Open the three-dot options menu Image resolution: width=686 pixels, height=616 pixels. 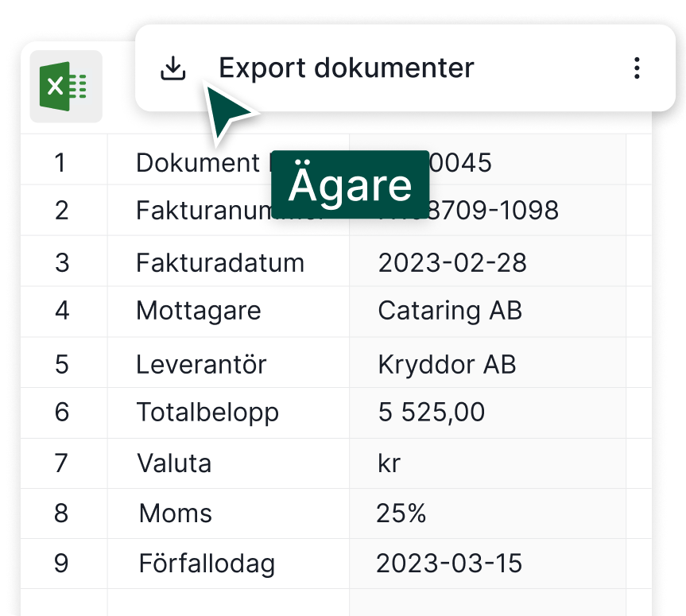pos(636,68)
